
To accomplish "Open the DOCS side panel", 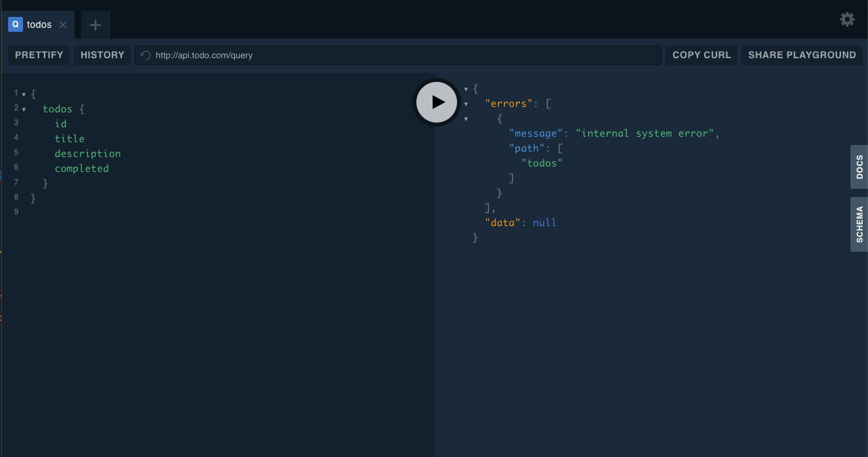I will click(x=858, y=167).
